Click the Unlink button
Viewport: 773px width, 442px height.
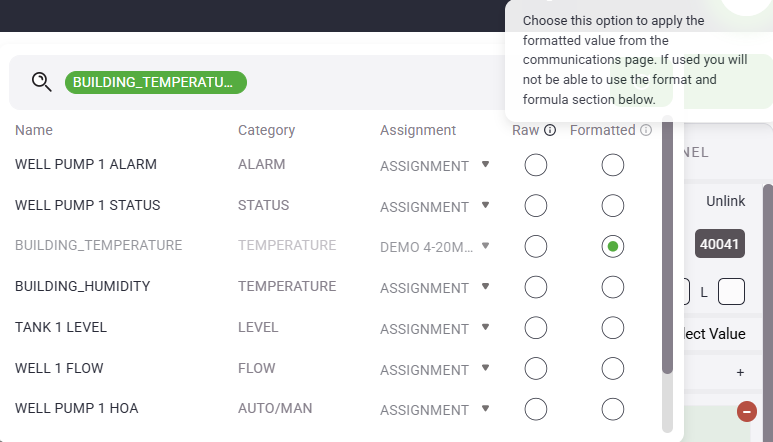pyautogui.click(x=725, y=201)
